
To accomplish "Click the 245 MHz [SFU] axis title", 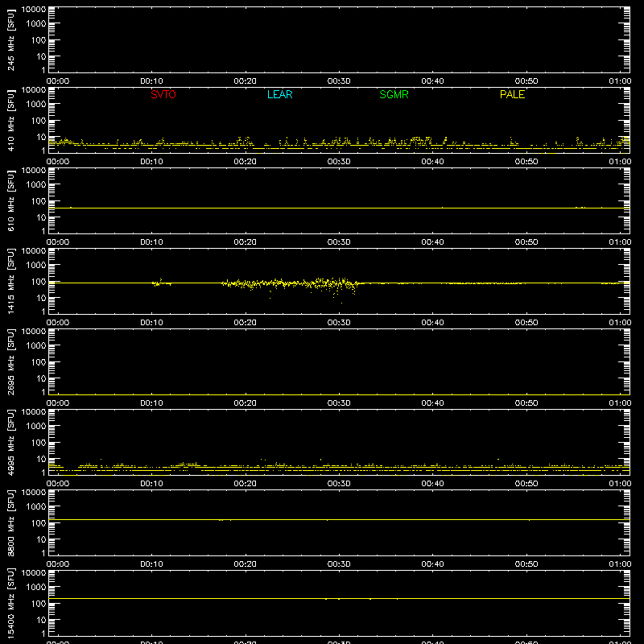I will click(x=10, y=39).
